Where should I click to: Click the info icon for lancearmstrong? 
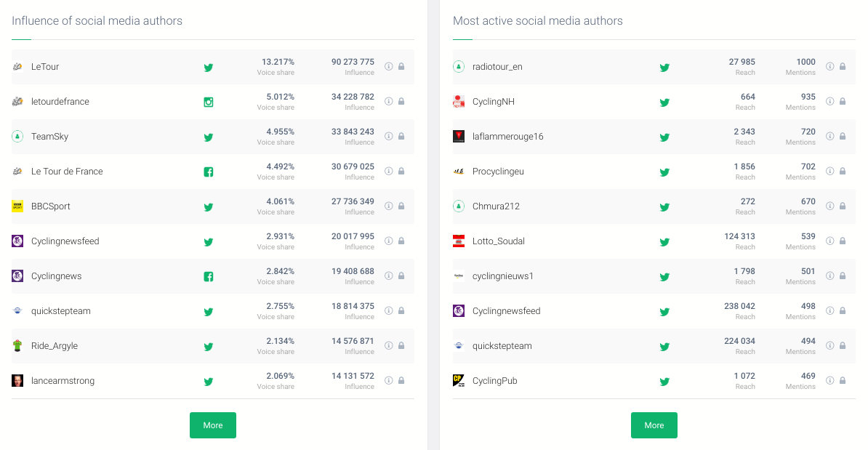(x=389, y=381)
